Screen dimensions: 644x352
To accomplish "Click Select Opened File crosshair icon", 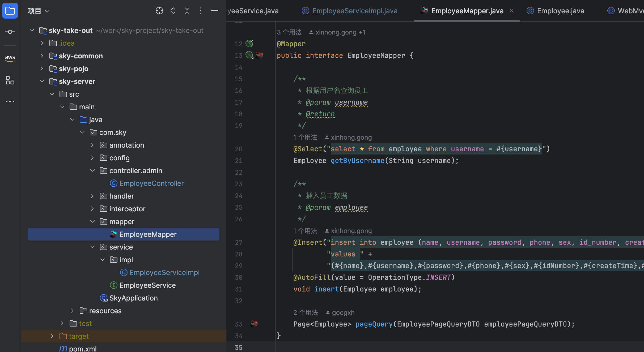I will tap(159, 11).
